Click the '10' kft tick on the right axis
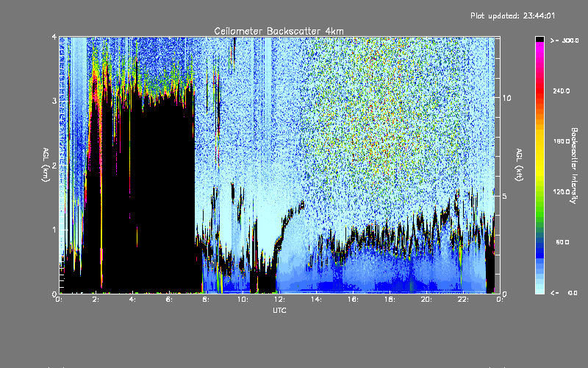Viewport: 588px width, 368px height. (506, 99)
